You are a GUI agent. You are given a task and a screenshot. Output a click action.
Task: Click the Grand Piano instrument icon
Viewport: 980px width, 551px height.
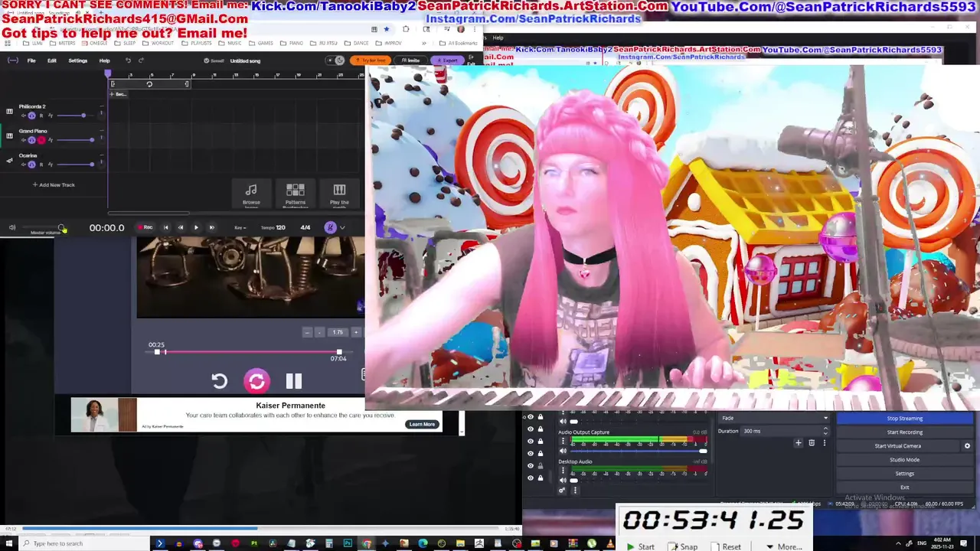pyautogui.click(x=9, y=135)
